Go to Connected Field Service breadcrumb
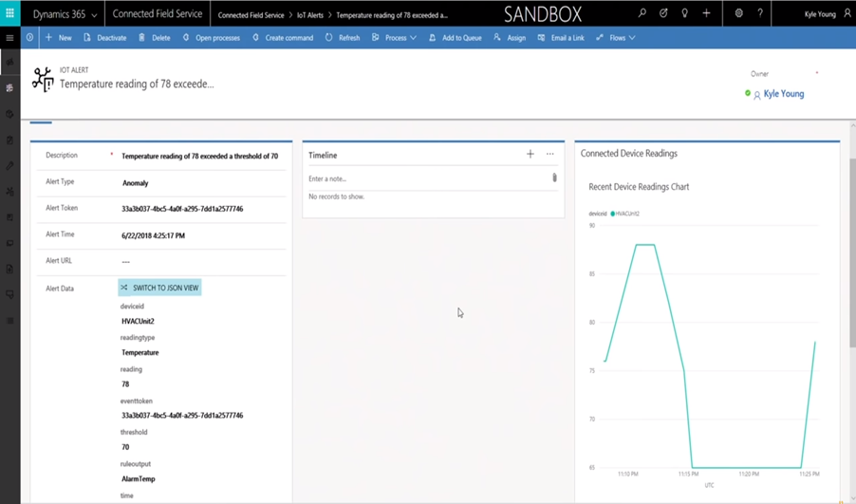Viewport: 856px width, 504px height. click(251, 15)
